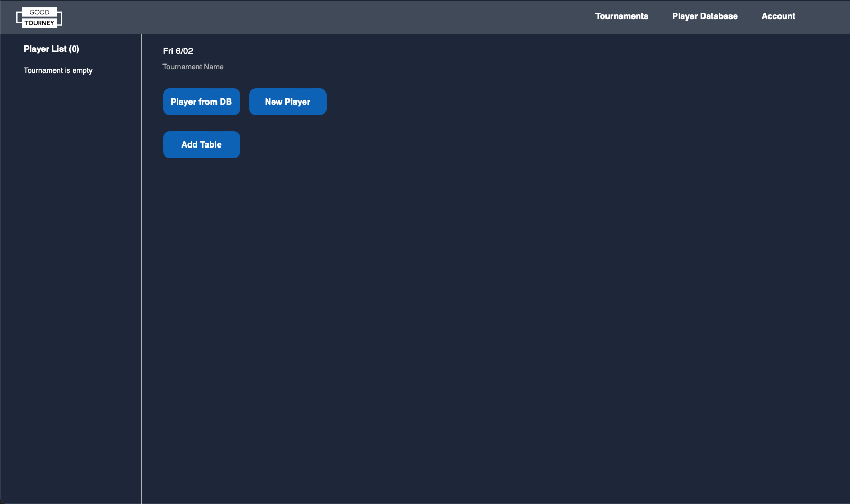Click the Player List (0) heading
850x504 pixels.
tap(51, 49)
